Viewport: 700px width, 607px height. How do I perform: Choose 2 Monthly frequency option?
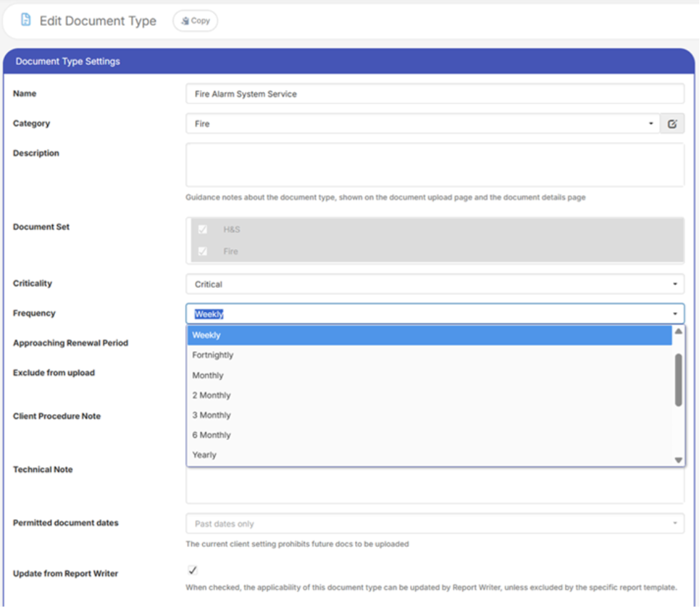pos(429,396)
